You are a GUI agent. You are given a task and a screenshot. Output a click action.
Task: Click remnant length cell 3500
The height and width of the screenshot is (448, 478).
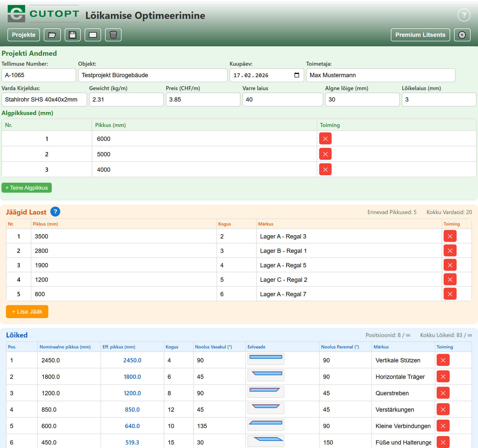124,236
